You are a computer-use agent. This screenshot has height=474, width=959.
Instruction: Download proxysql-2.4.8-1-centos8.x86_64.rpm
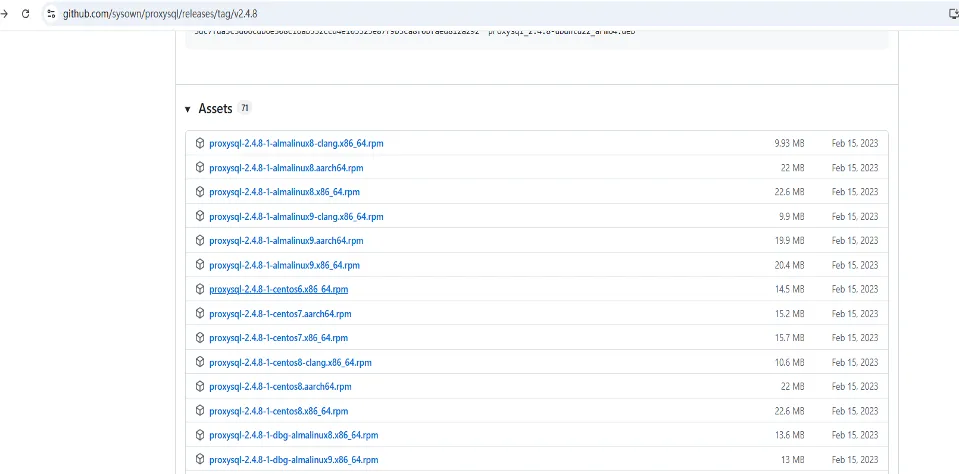coord(278,411)
